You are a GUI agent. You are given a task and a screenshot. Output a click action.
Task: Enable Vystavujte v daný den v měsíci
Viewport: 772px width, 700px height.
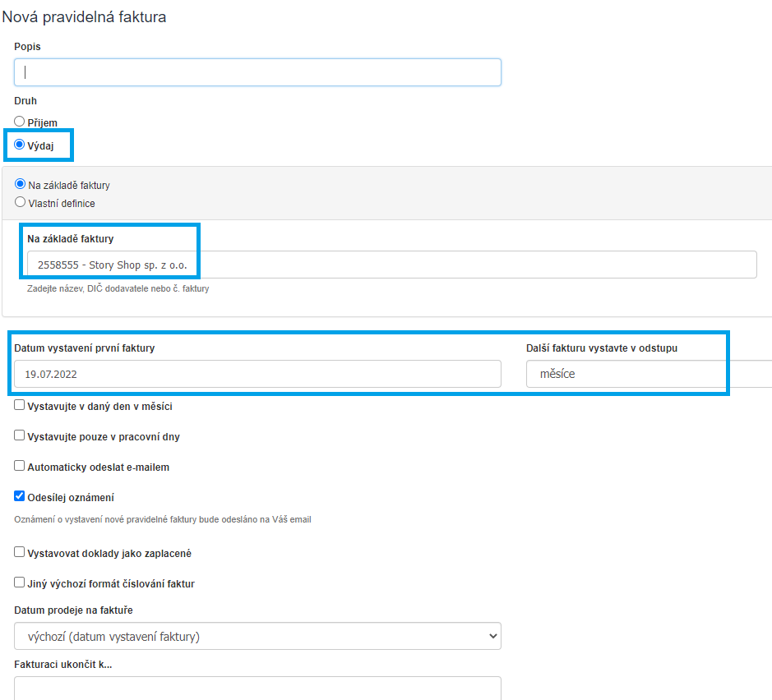20,406
